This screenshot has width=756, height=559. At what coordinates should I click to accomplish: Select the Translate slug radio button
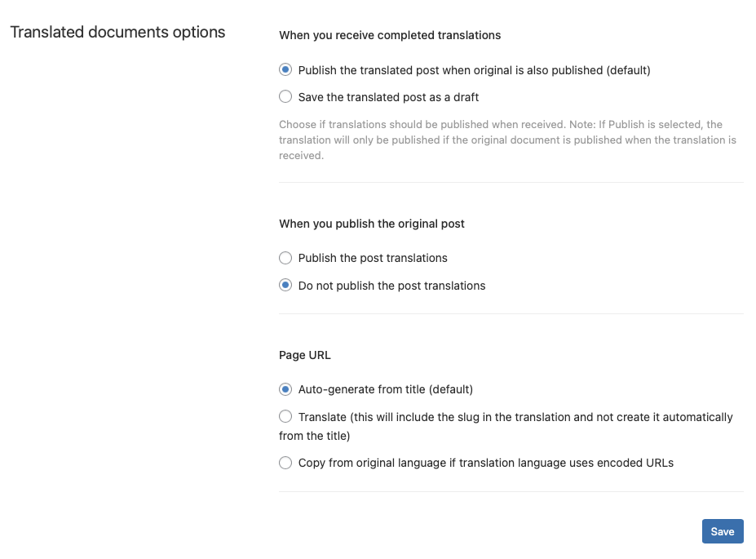(x=285, y=416)
